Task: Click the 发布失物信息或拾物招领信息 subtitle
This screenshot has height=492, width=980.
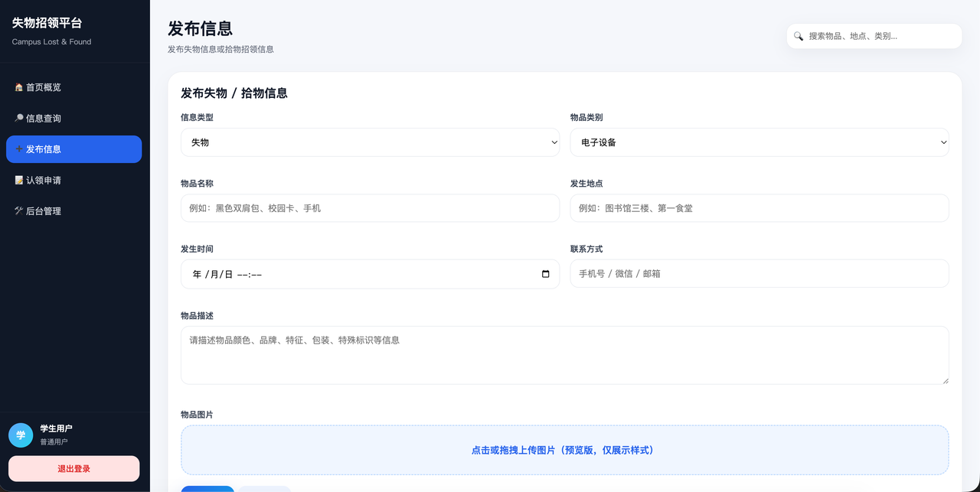Action: point(220,49)
